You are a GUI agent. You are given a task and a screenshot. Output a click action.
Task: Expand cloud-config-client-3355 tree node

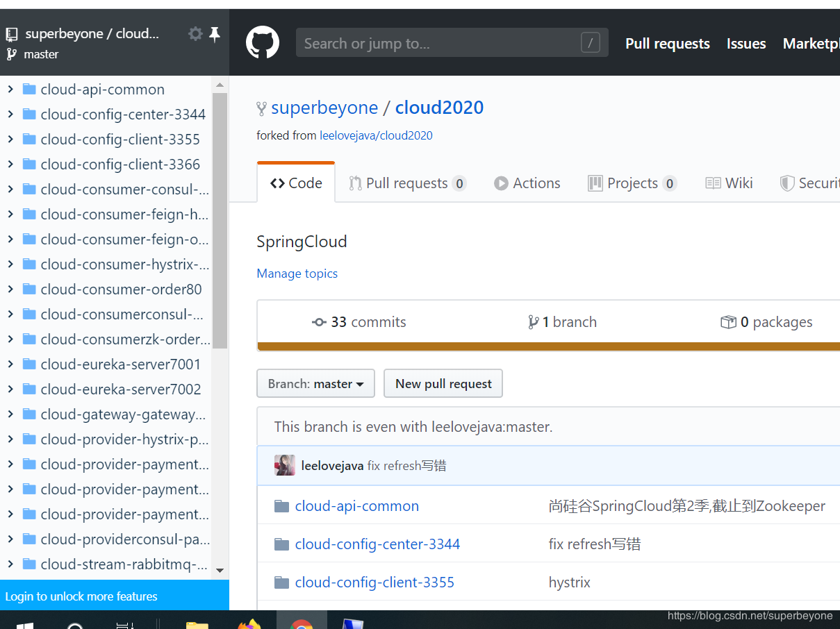coord(10,139)
